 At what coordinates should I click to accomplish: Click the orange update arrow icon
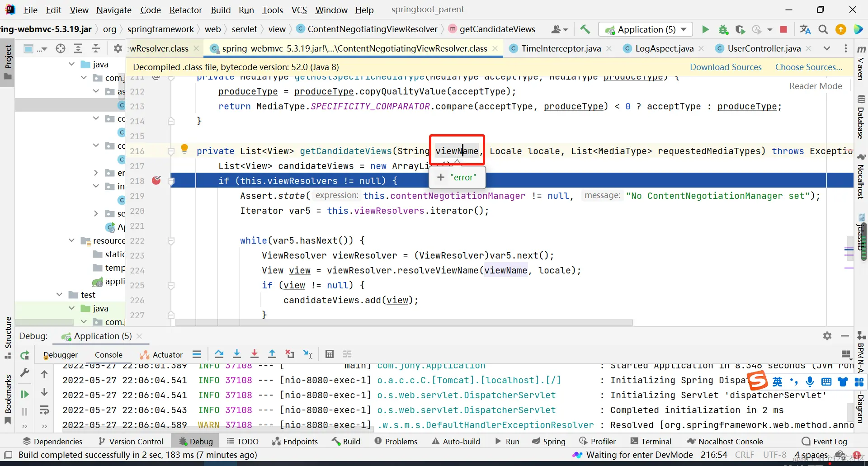841,29
